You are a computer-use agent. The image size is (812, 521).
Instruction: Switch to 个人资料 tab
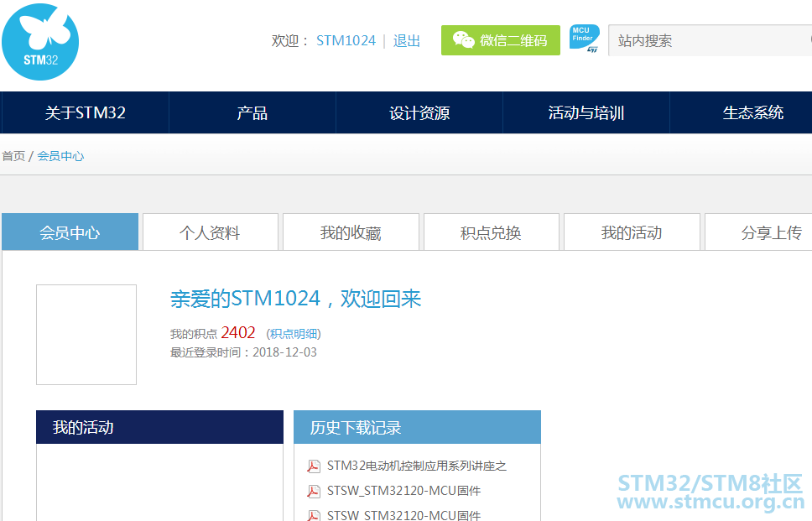pyautogui.click(x=211, y=232)
